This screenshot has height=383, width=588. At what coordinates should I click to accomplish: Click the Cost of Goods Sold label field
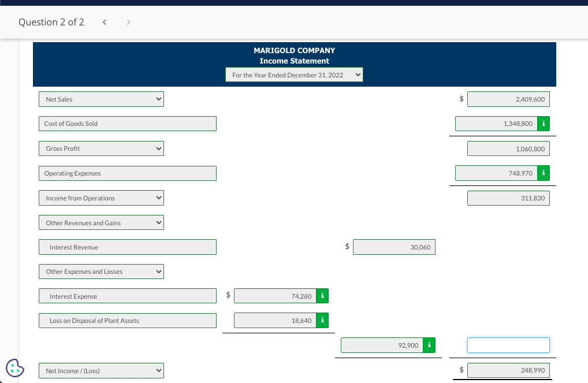(x=128, y=124)
